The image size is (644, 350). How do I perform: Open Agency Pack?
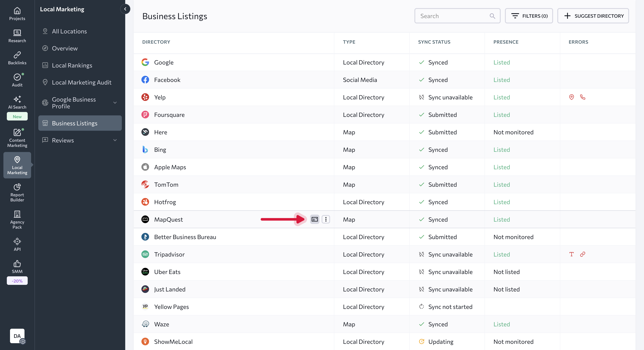point(17,220)
